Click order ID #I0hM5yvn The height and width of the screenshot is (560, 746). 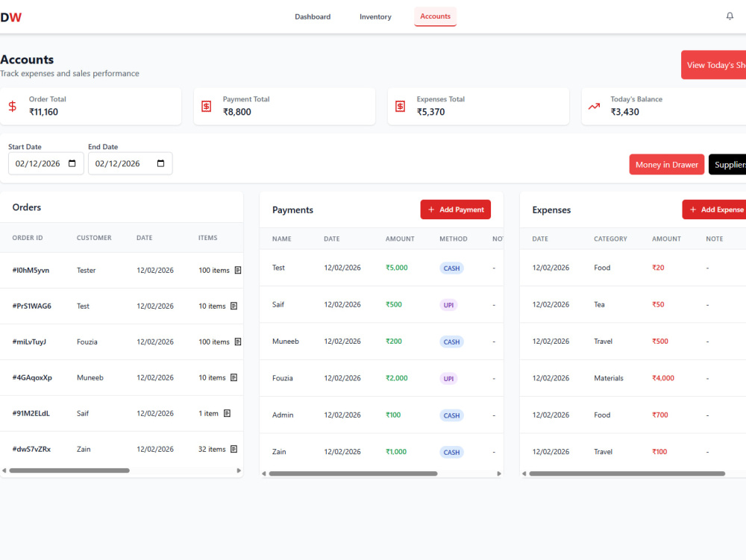point(31,270)
